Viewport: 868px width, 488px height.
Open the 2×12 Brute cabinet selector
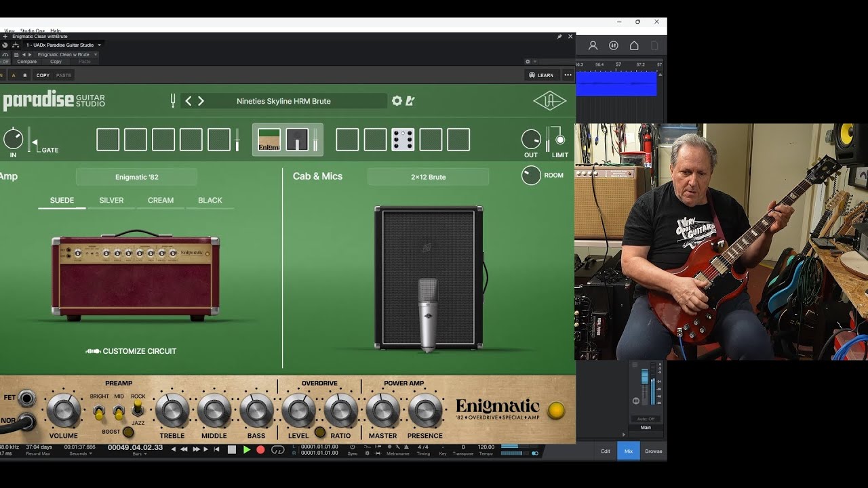428,177
